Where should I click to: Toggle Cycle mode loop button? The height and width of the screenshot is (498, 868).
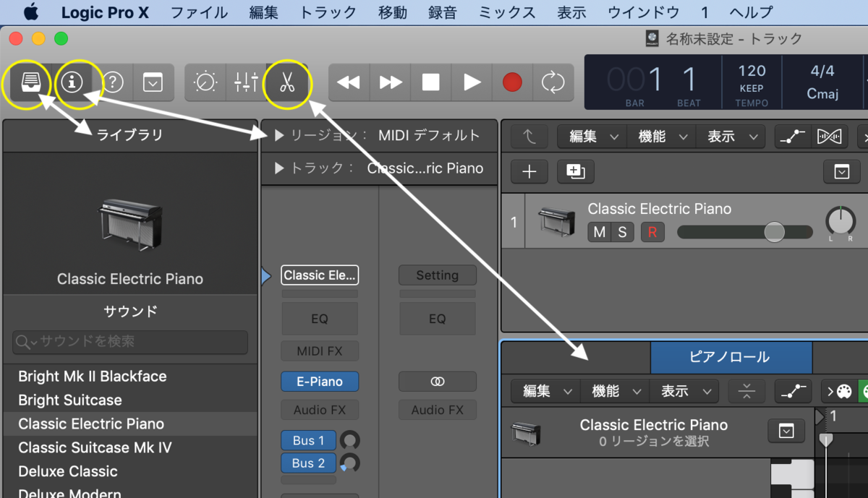553,82
